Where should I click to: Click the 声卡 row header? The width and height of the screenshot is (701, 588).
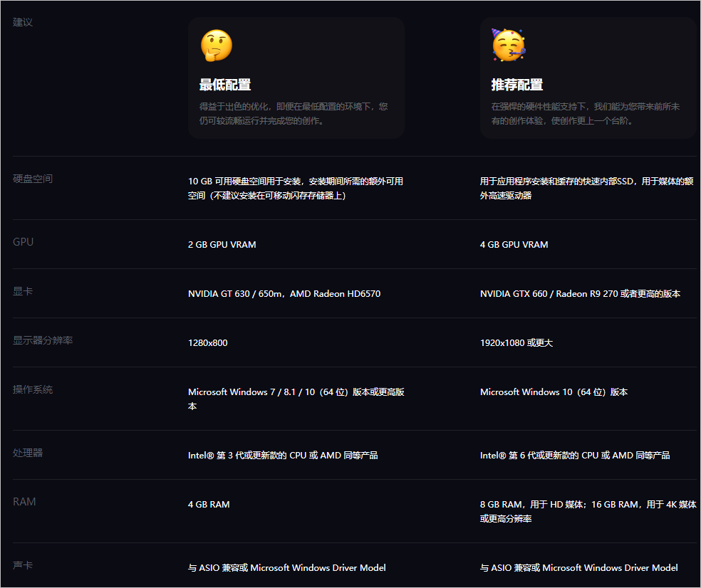[x=21, y=565]
